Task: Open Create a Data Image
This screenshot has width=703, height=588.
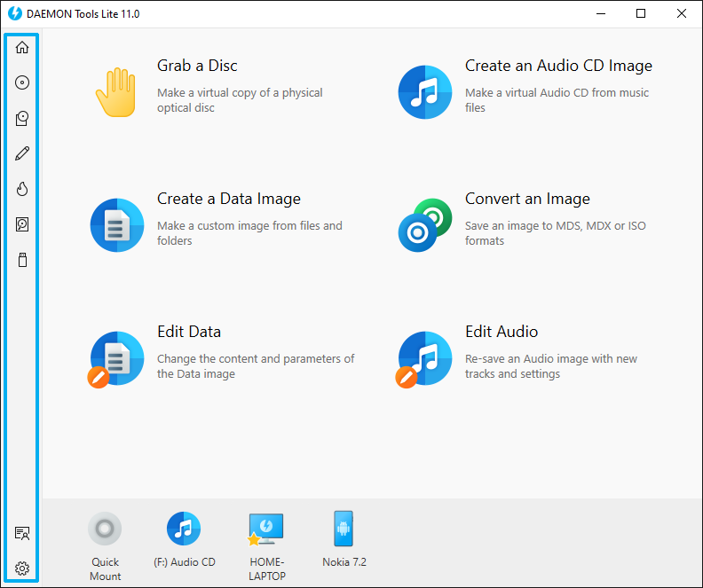Action: (x=229, y=199)
